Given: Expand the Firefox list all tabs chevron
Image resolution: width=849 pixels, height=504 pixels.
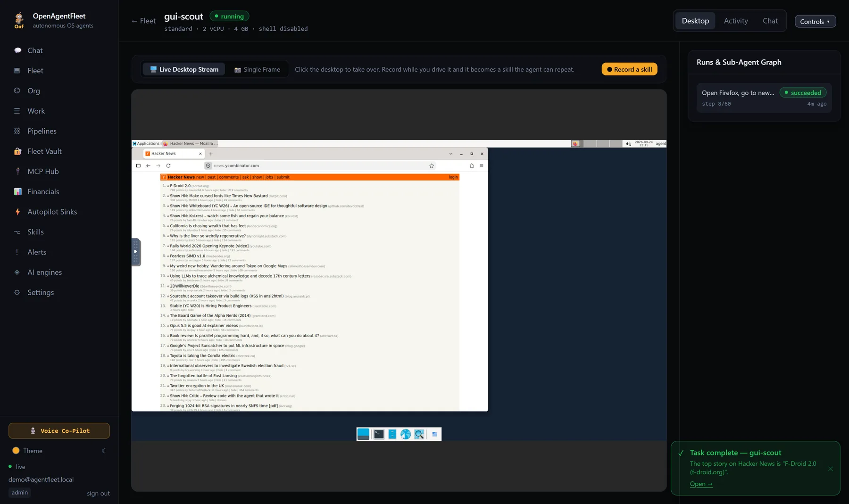Looking at the screenshot, I should 450,154.
